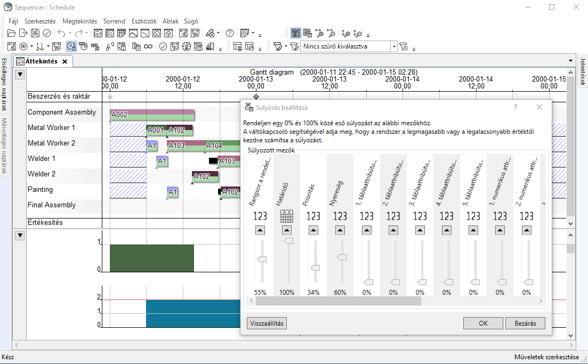Click the A002 bar in Component Assembly
Screen dimensions: 588x364
(152, 115)
